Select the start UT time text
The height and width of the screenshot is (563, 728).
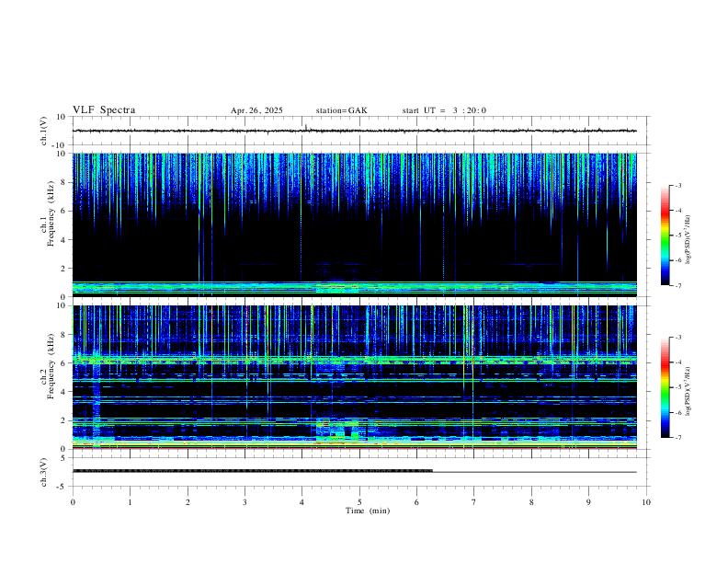444,110
